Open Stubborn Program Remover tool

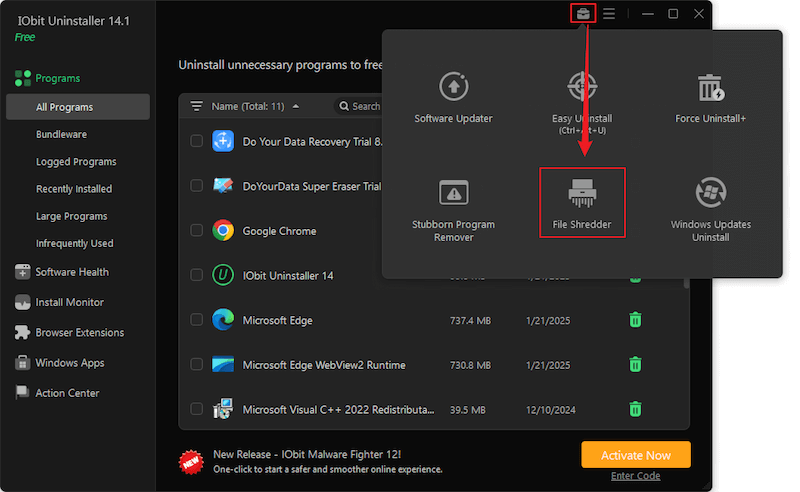pyautogui.click(x=453, y=210)
